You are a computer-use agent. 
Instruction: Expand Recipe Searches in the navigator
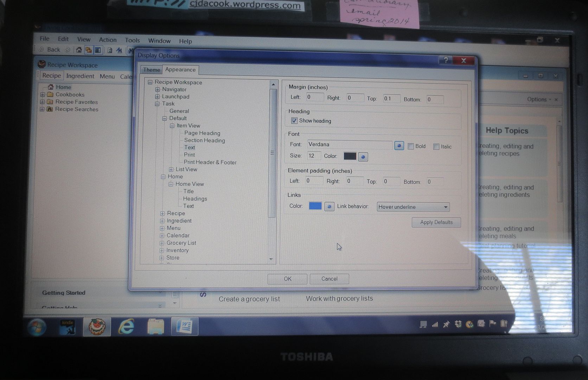[42, 109]
